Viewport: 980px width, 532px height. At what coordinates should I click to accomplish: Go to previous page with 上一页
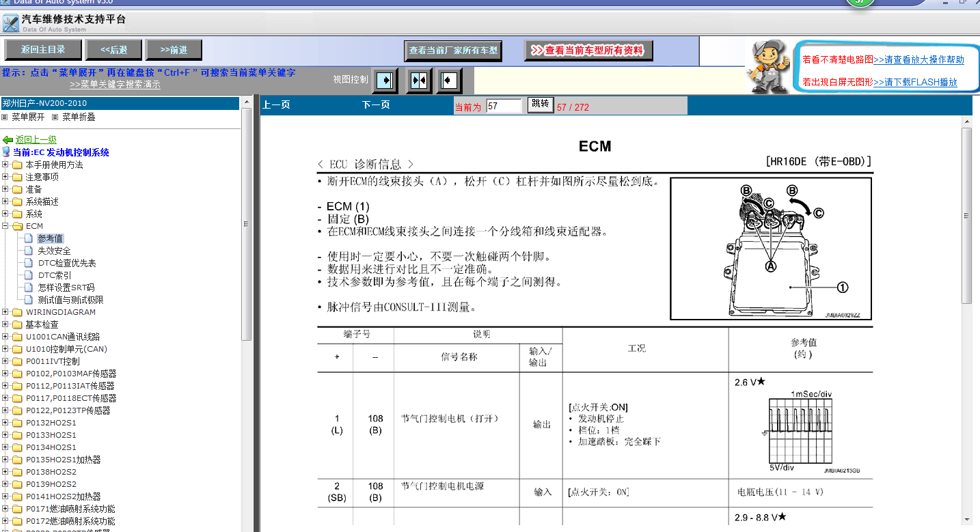coord(277,105)
